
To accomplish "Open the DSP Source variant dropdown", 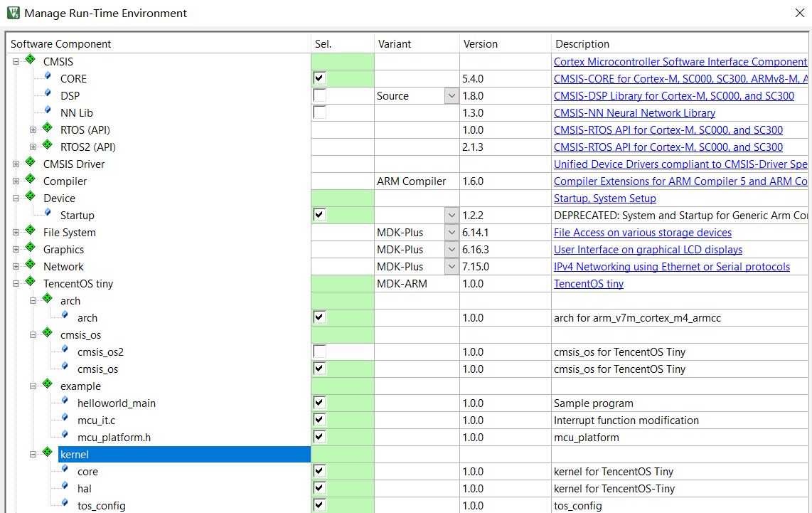I will coord(452,96).
